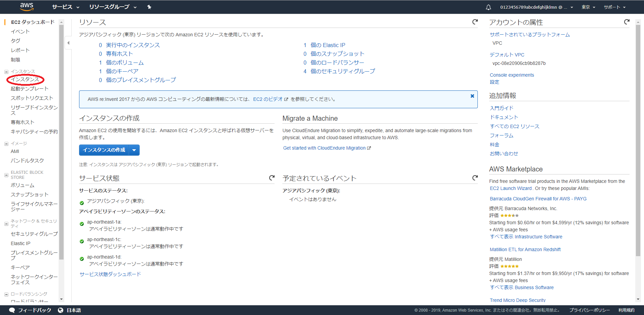The height and width of the screenshot is (315, 644).
Task: Open the 東京 region selector
Action: (588, 7)
